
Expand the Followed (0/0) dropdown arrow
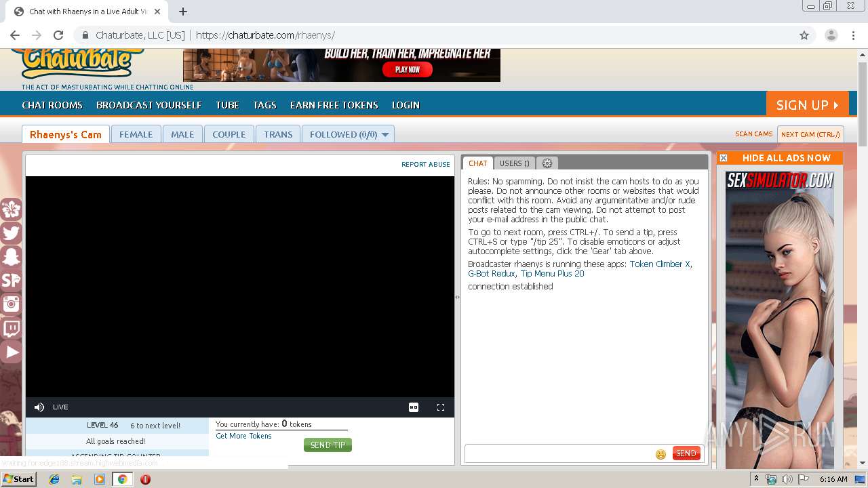(x=385, y=135)
